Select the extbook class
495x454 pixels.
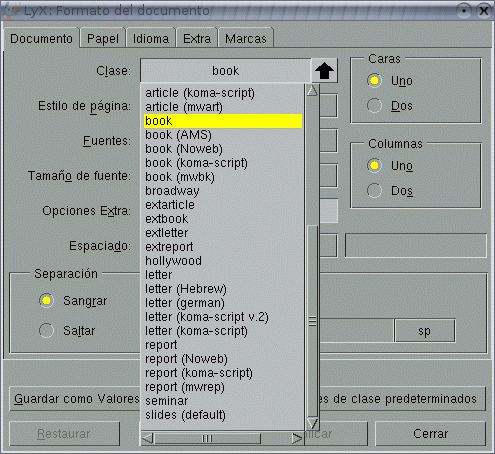pos(223,219)
